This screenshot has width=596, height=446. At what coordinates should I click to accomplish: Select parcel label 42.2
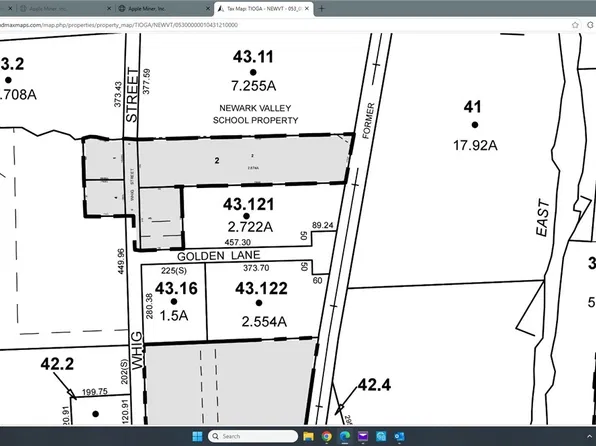tap(57, 364)
